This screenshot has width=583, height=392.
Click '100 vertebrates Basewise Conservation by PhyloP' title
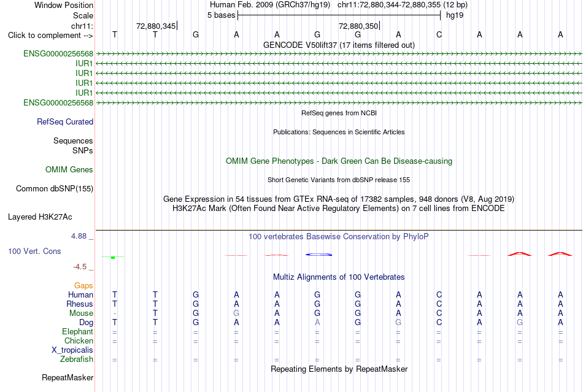[339, 237]
